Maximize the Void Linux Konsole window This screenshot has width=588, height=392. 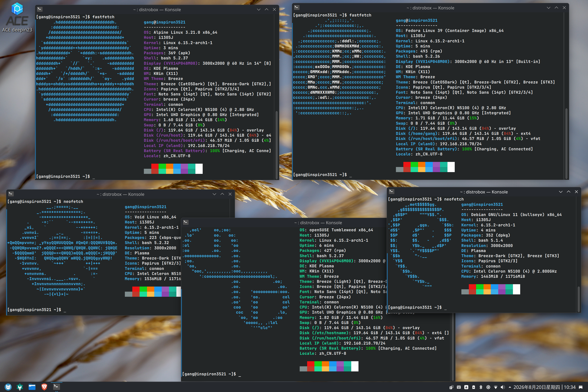222,194
